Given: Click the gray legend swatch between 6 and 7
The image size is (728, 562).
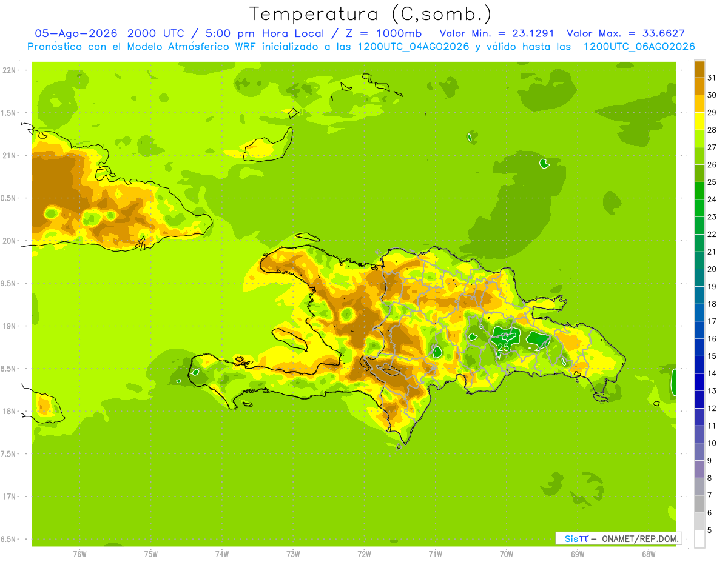Looking at the screenshot, I should (699, 504).
